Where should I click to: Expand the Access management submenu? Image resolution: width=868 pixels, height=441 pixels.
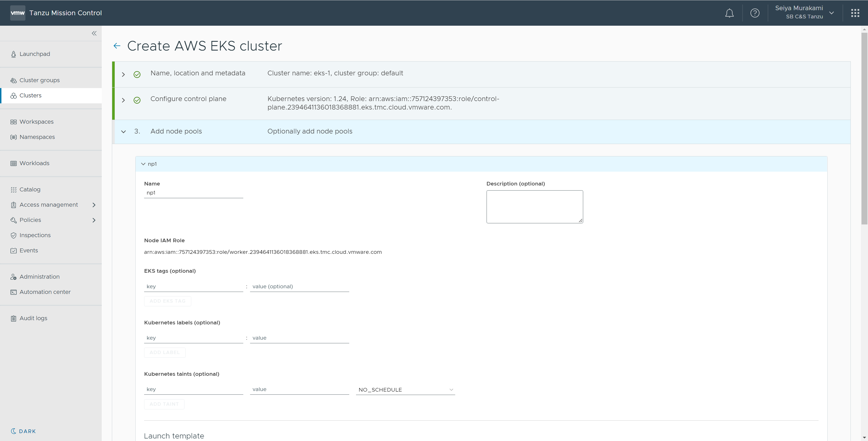tap(94, 205)
